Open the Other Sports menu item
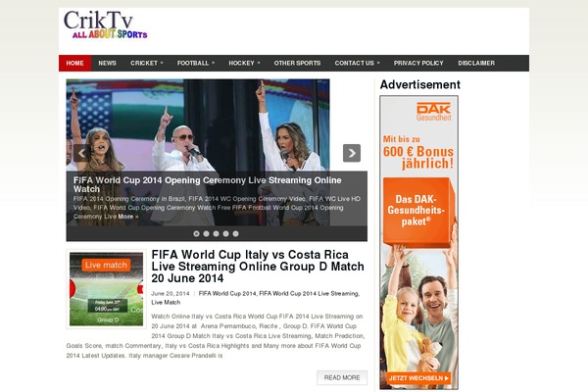Viewport: 588px width, 392px height. (297, 63)
